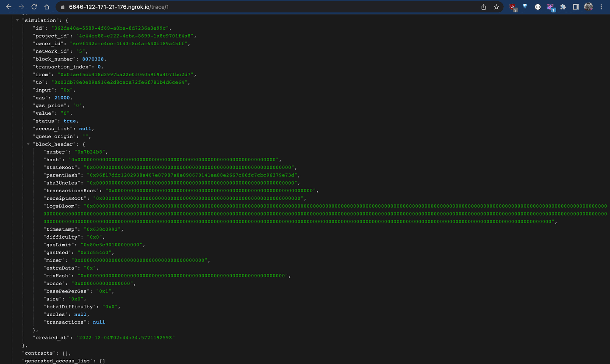
Task: Open the pink extension with badge 1
Action: (x=551, y=7)
